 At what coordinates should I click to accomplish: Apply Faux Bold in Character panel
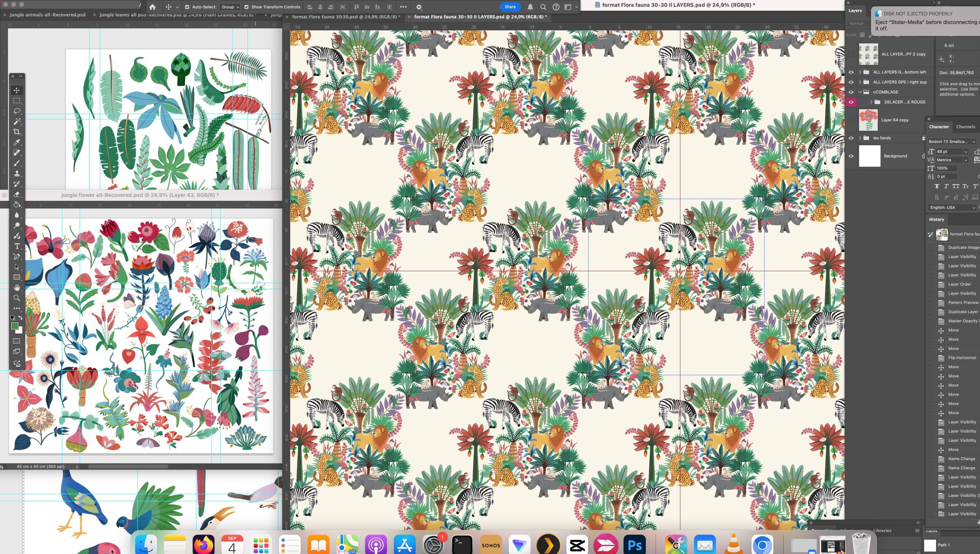936,186
